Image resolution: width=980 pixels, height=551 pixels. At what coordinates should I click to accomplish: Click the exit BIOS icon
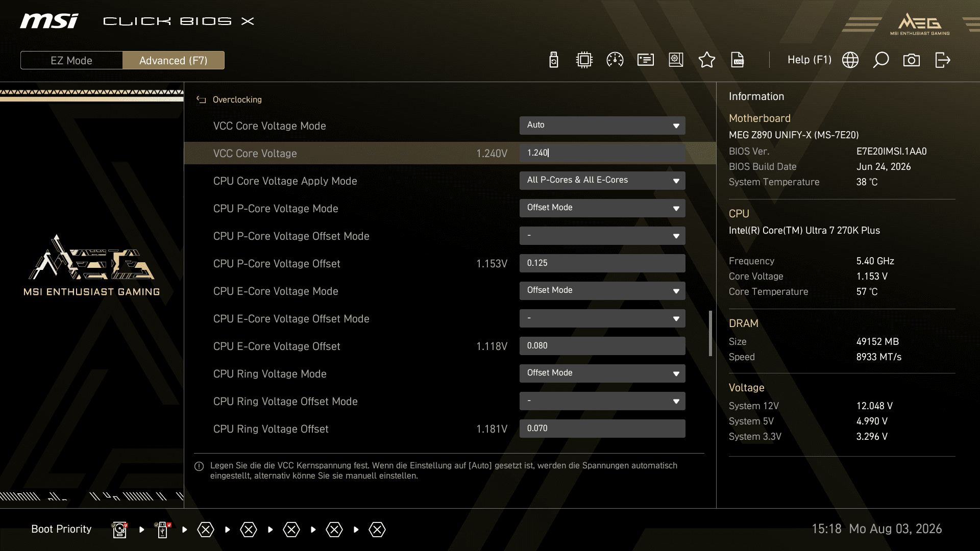point(943,60)
